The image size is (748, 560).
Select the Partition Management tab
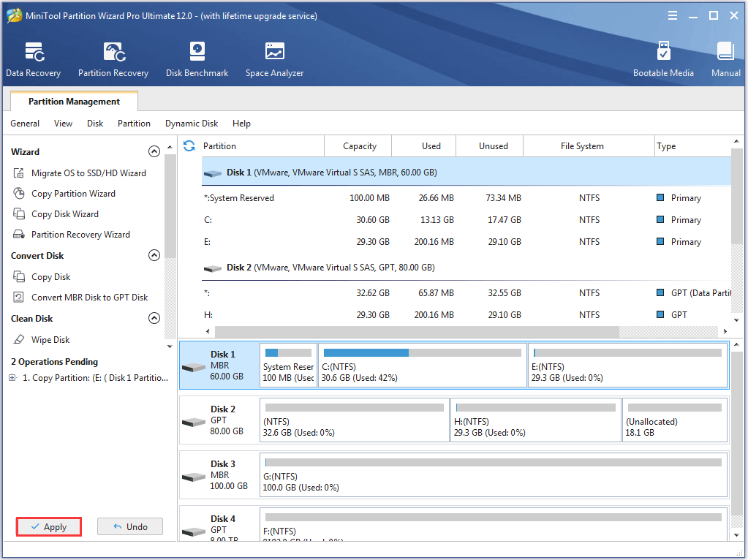click(74, 101)
